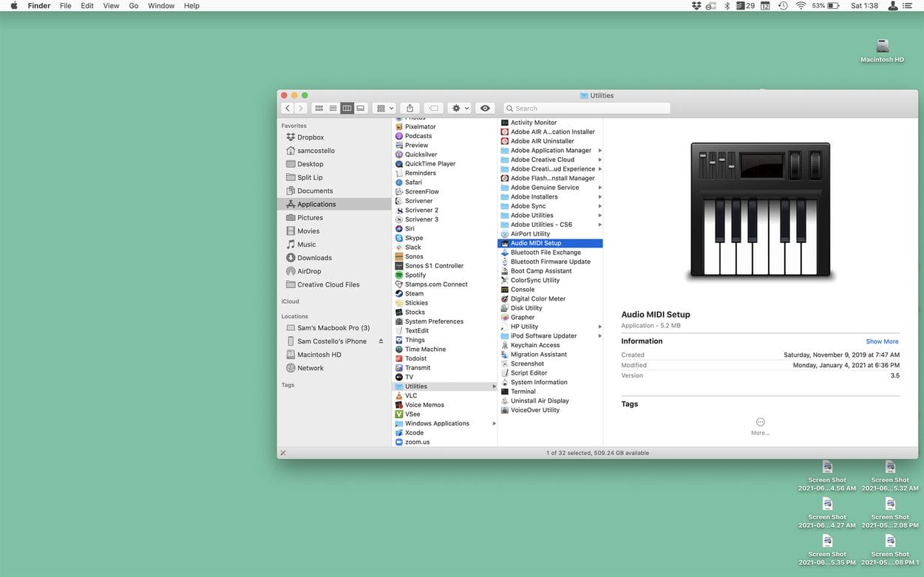Open the group-by dropdown in the toolbar
Screen dimensions: 924x577
coord(385,108)
